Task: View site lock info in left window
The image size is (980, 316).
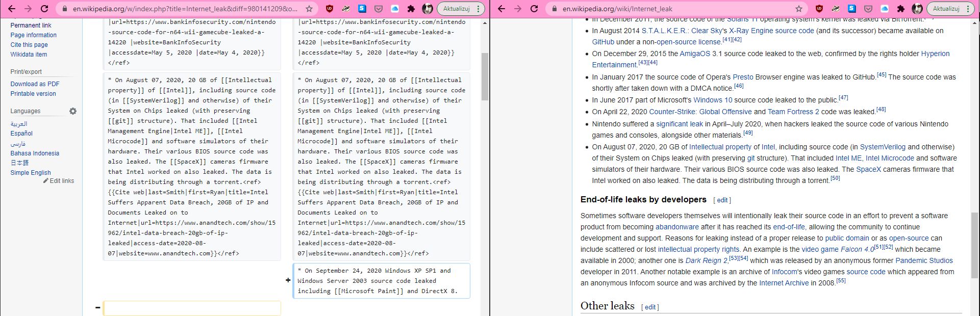Action: (x=65, y=9)
